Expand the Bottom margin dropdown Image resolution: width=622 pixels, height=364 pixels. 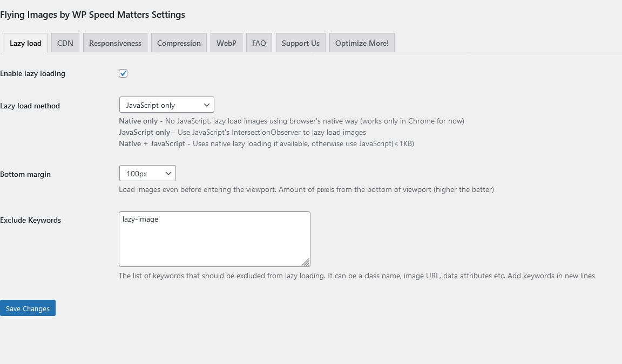(x=147, y=174)
